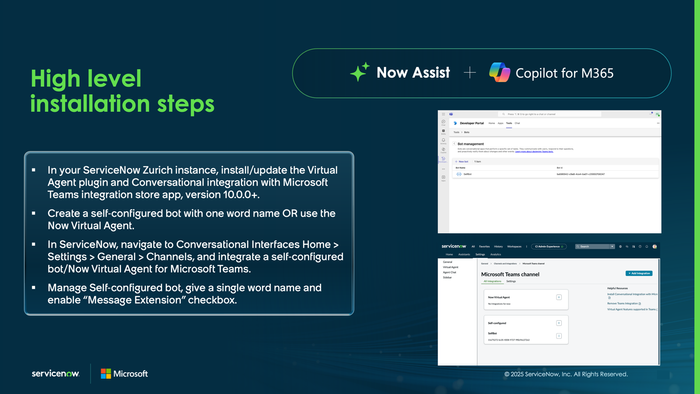Open the Assistants tab

(464, 254)
